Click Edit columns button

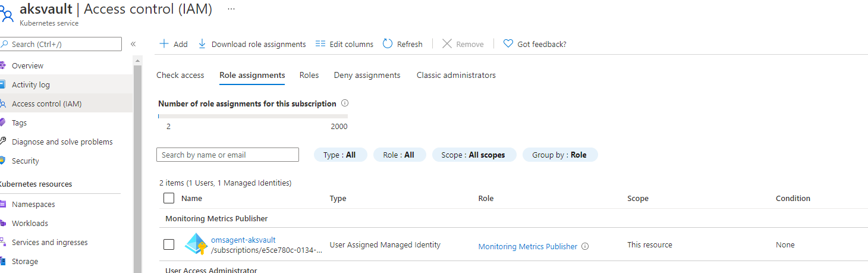pyautogui.click(x=344, y=44)
